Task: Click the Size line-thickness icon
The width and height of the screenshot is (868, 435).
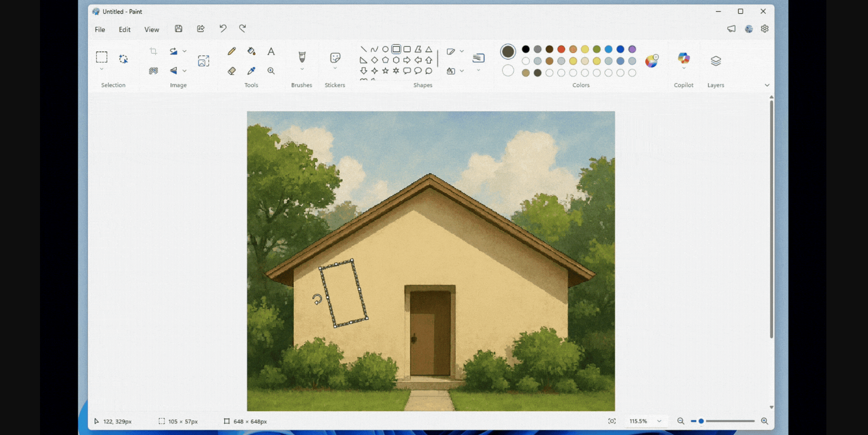Action: coord(479,58)
